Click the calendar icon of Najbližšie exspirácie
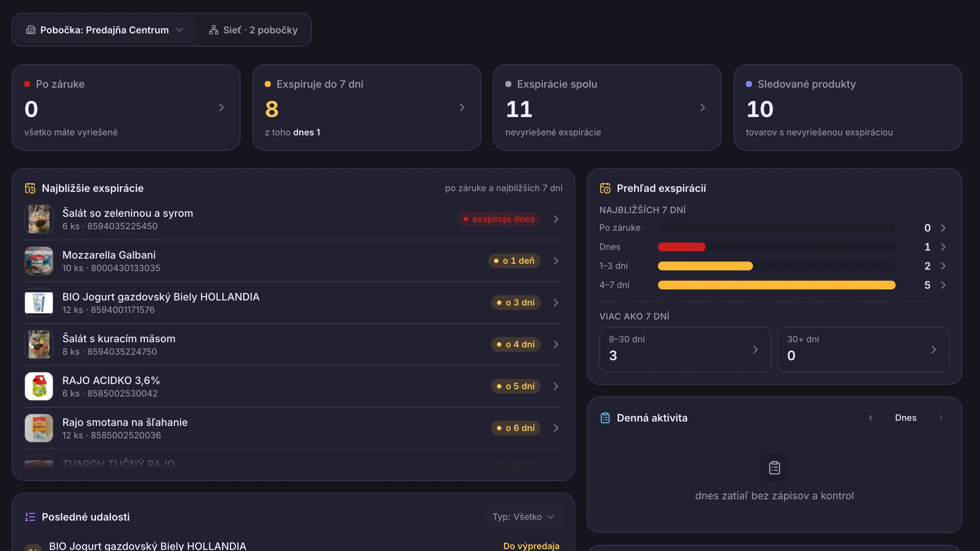980x551 pixels. pyautogui.click(x=30, y=188)
